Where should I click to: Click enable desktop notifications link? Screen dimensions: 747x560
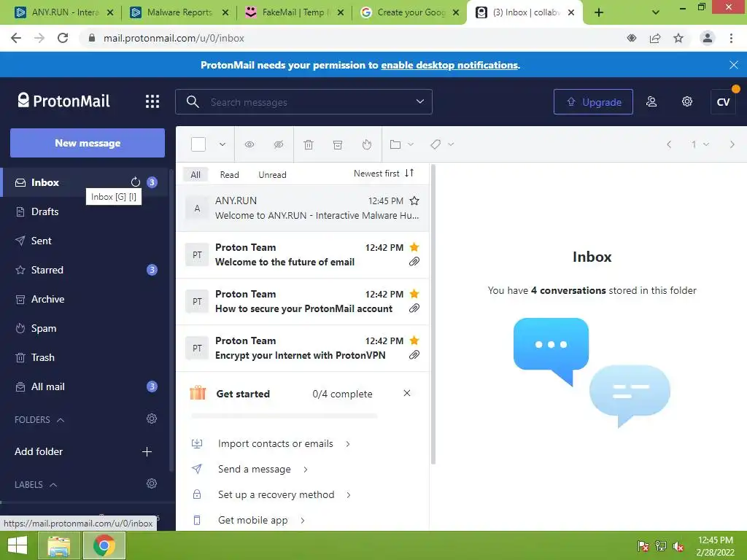point(449,65)
